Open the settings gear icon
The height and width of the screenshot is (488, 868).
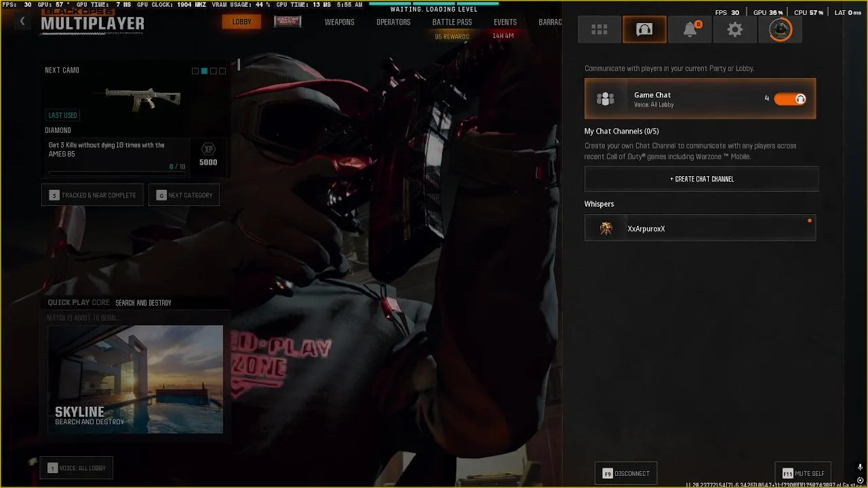pyautogui.click(x=735, y=29)
